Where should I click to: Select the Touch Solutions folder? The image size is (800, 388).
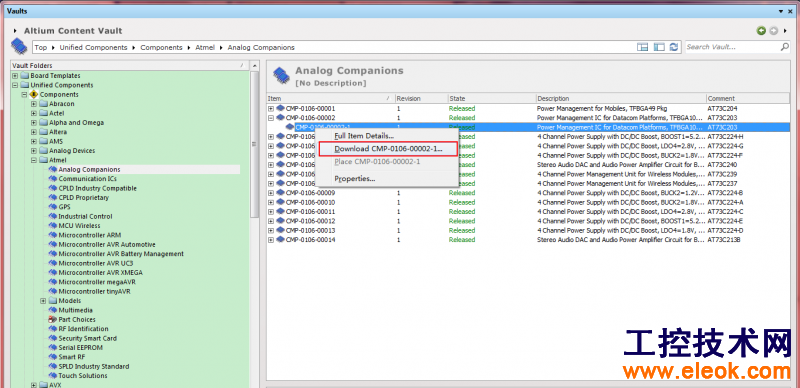[x=83, y=376]
